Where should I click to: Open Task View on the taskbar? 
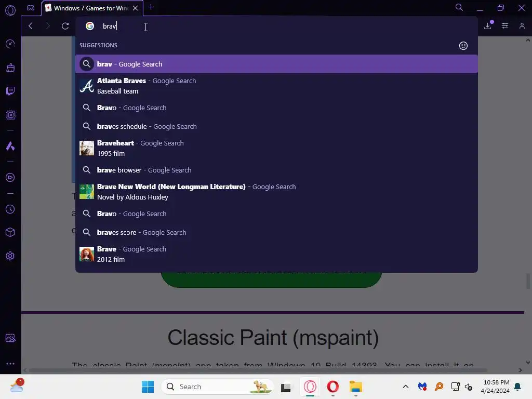click(286, 387)
